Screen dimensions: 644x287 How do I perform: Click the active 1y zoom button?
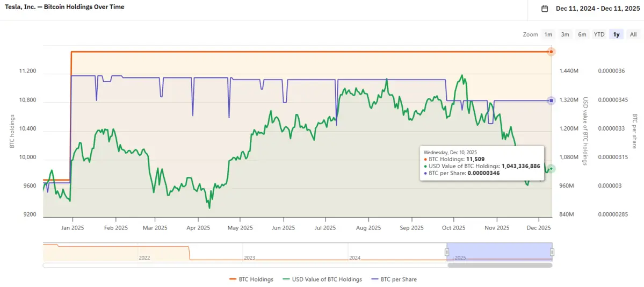point(617,34)
